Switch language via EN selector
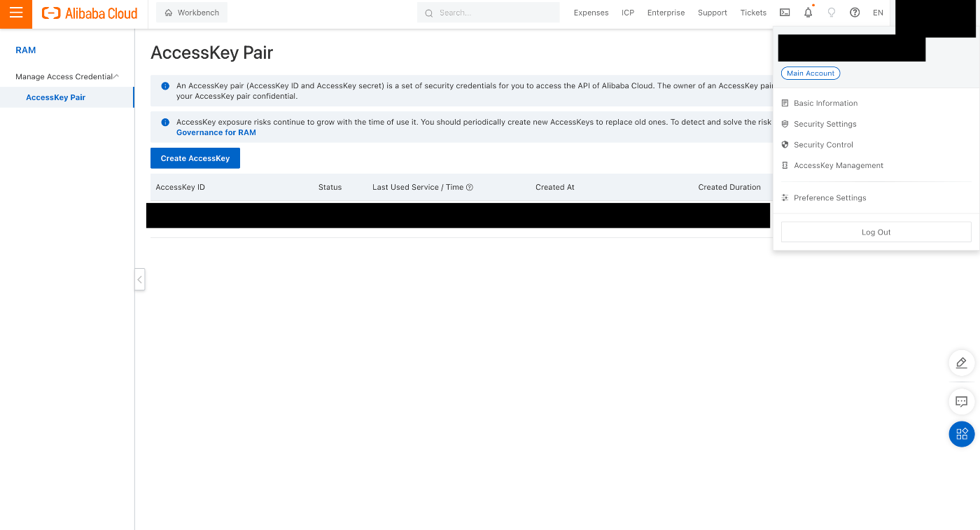 (x=878, y=13)
